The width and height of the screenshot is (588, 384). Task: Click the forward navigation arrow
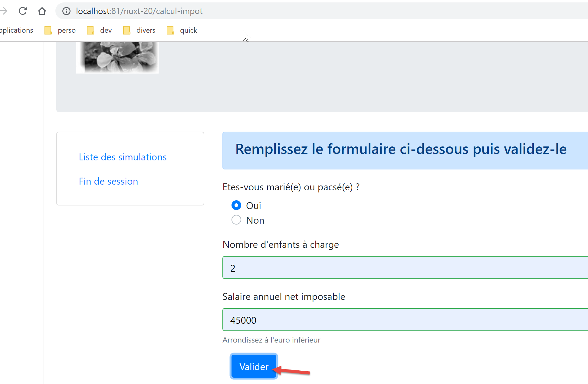4,11
